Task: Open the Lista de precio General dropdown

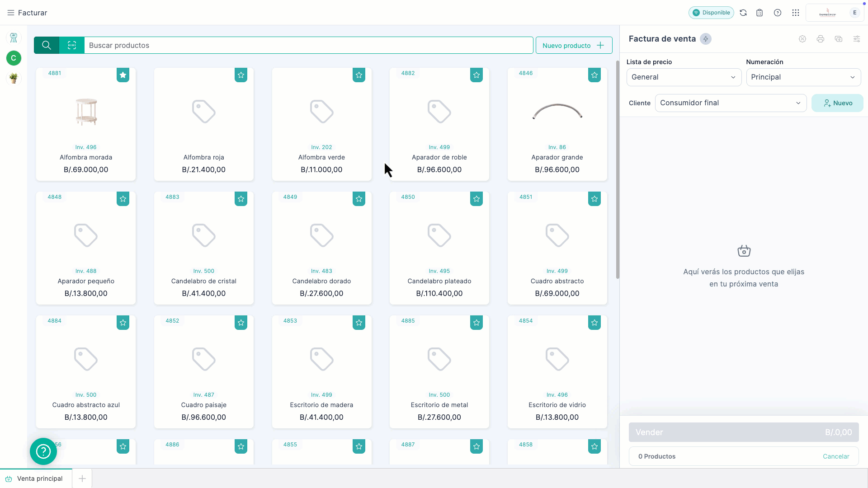Action: pos(684,77)
